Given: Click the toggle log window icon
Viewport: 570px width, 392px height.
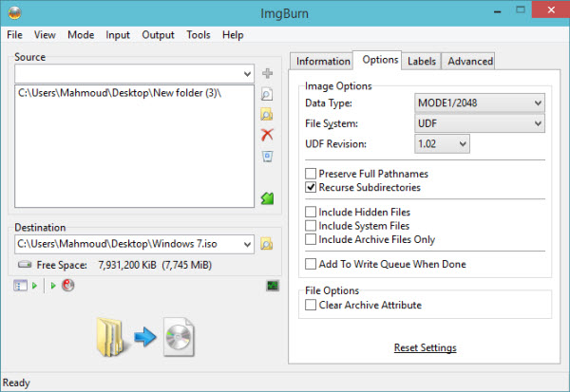Looking at the screenshot, I should [20, 285].
